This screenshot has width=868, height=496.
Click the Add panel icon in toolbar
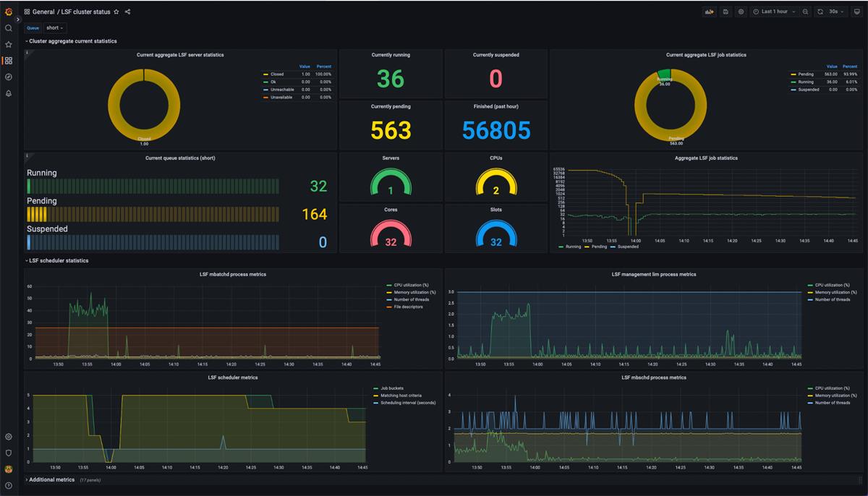click(709, 12)
